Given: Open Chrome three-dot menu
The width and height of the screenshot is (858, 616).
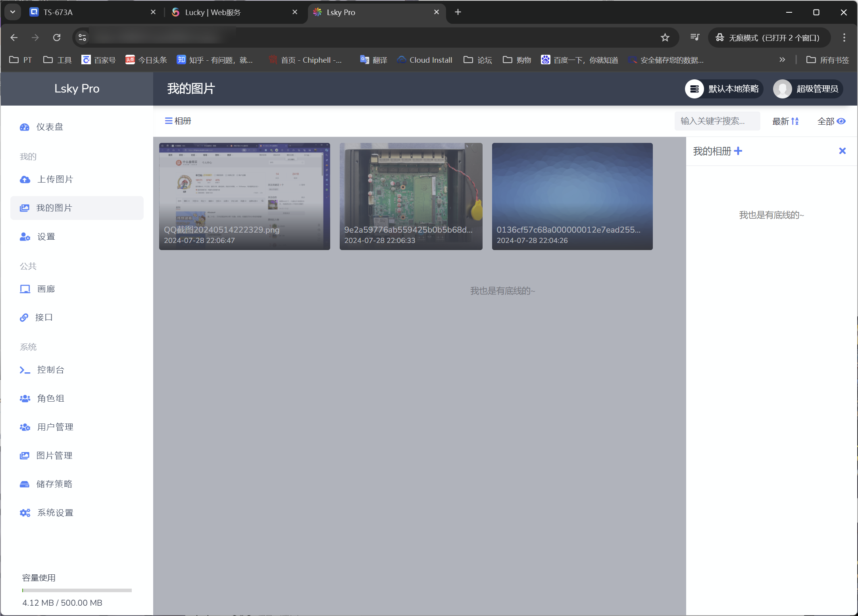Looking at the screenshot, I should [x=844, y=37].
